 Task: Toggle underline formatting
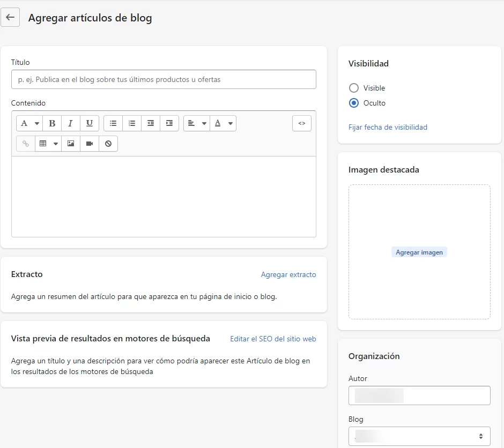tap(90, 123)
